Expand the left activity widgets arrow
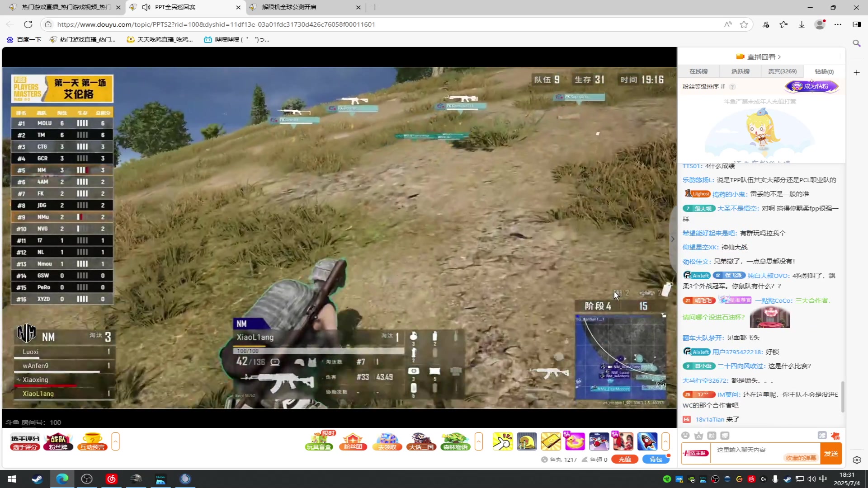The image size is (868, 488). pos(115,441)
